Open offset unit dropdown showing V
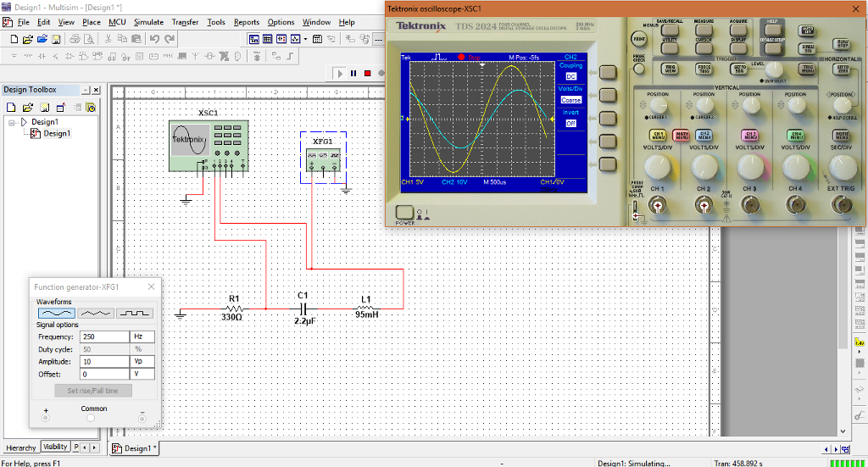Image resolution: width=868 pixels, height=467 pixels. click(142, 374)
